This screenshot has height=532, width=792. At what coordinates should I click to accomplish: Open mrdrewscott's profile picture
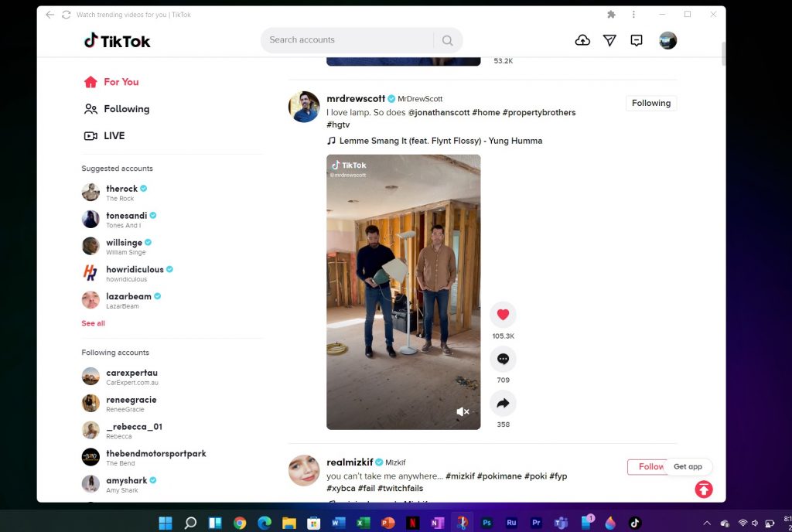pos(304,107)
